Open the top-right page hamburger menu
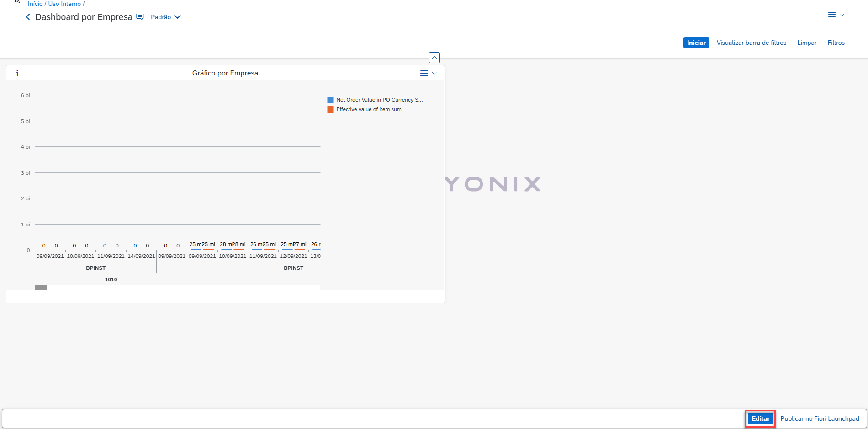 pyautogui.click(x=835, y=15)
